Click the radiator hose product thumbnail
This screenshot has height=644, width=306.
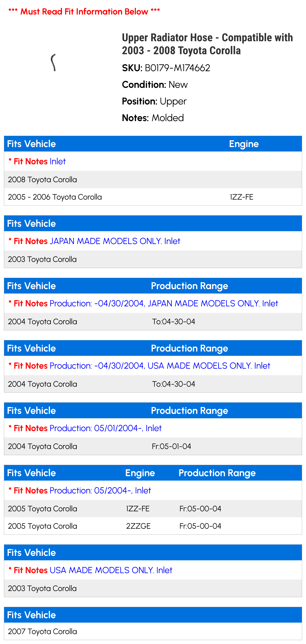point(53,62)
